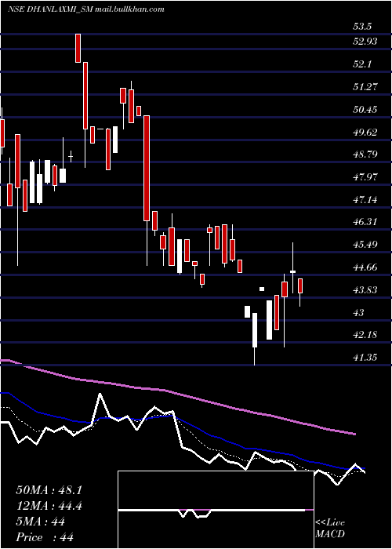Click inside the MACD inset chart box
The height and width of the screenshot is (549, 392).
pos(216,510)
